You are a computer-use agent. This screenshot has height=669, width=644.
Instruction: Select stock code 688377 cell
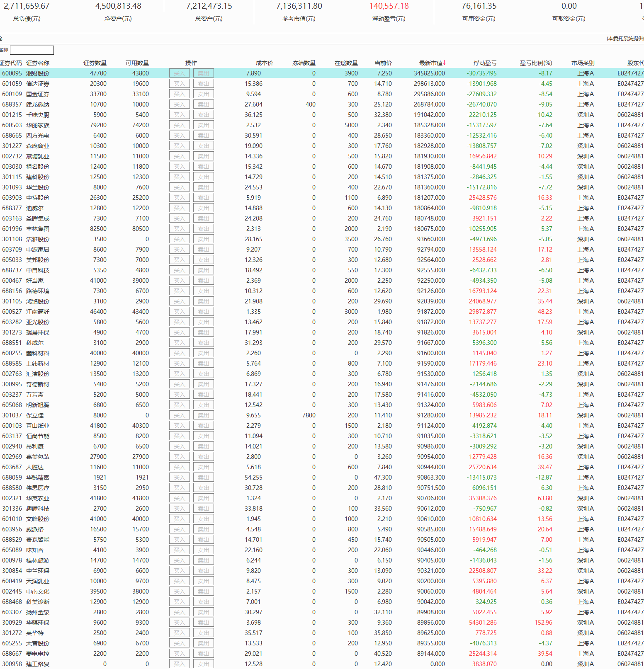12,208
